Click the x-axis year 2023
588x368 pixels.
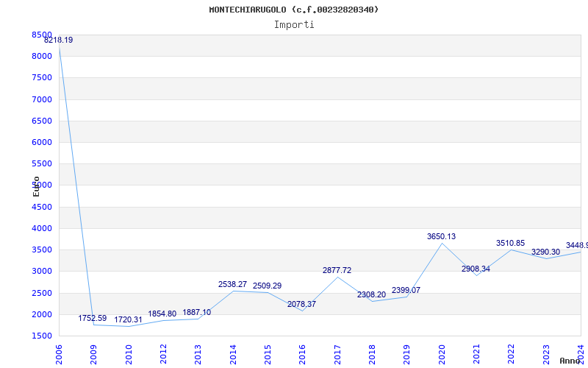[546, 355]
